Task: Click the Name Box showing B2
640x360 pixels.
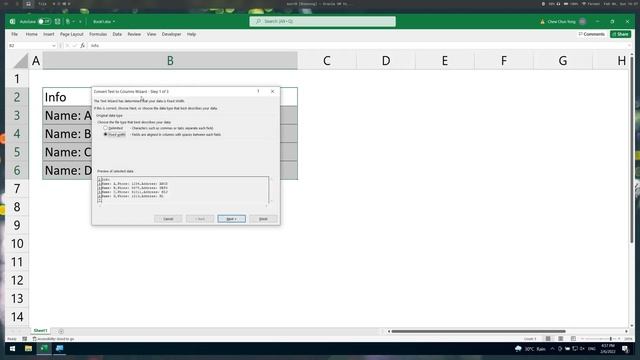Action: (29, 46)
